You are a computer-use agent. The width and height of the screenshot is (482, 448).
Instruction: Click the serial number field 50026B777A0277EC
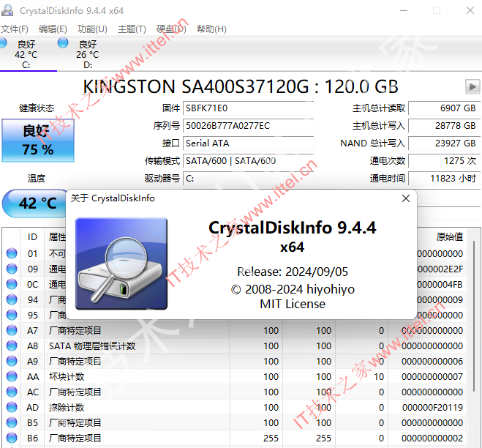[x=249, y=126]
